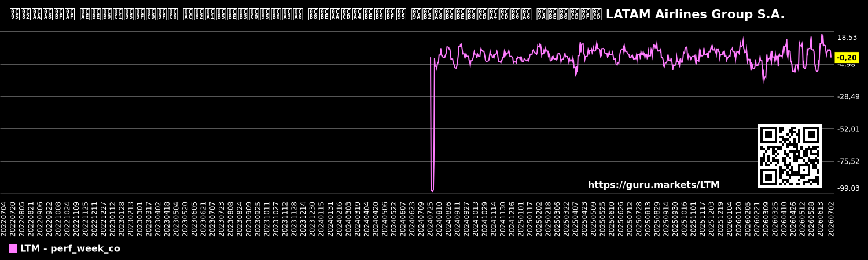The width and height of the screenshot is (868, 260).
Task: Click the 20250525 date label on x-axis
Action: click(602, 218)
